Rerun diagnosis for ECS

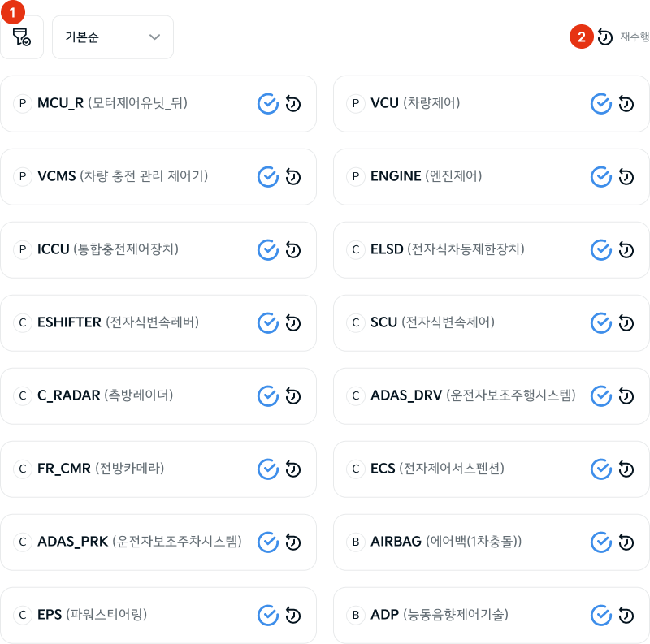click(x=626, y=469)
